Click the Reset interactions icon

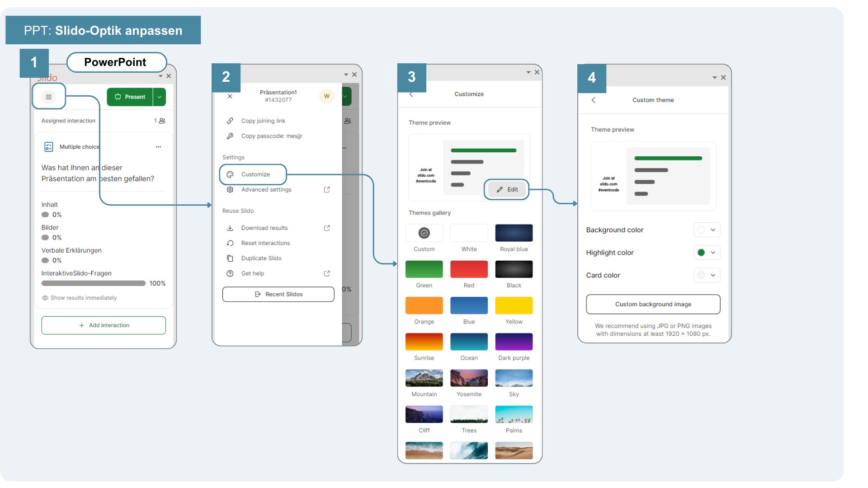pyautogui.click(x=230, y=243)
